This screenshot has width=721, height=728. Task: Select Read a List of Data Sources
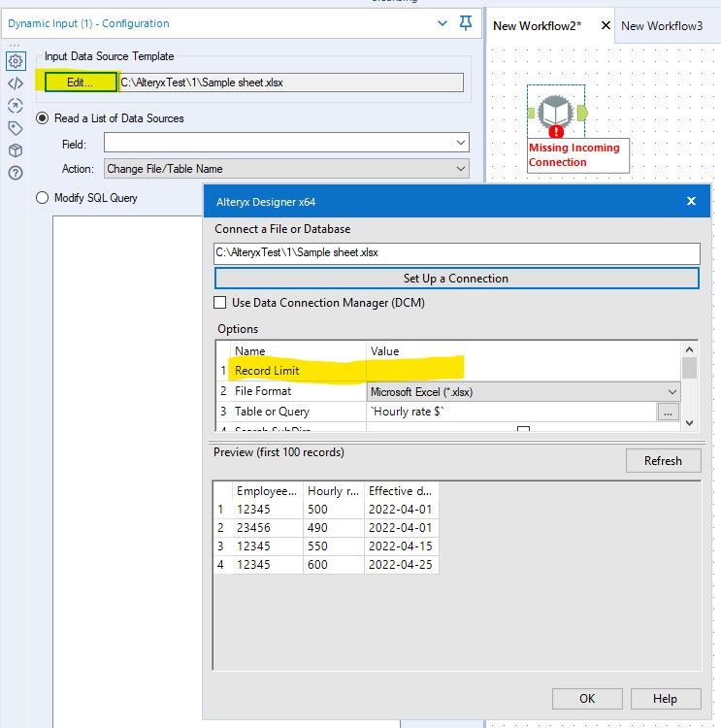click(43, 118)
